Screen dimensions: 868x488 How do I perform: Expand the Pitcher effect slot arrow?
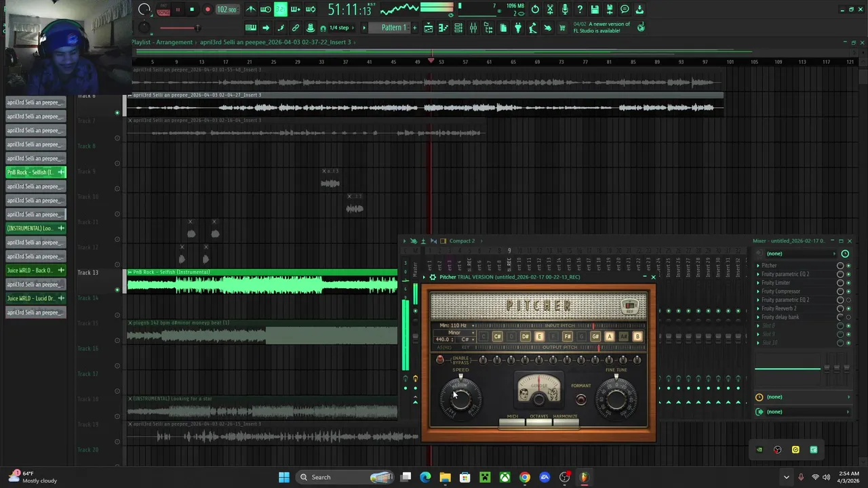(x=758, y=266)
